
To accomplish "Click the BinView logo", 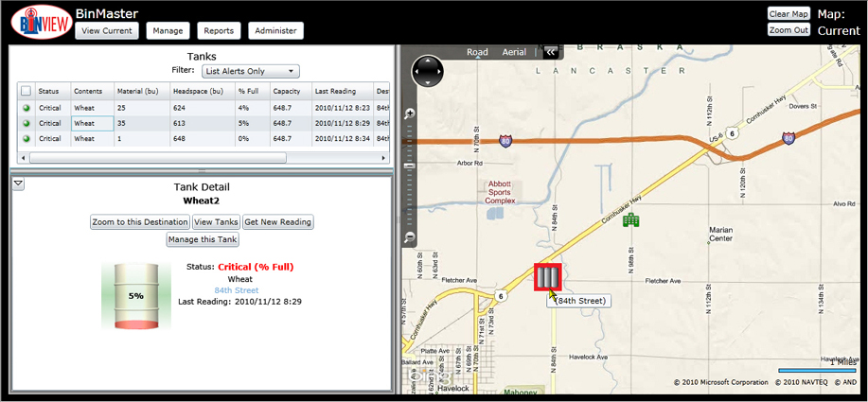I will click(36, 23).
